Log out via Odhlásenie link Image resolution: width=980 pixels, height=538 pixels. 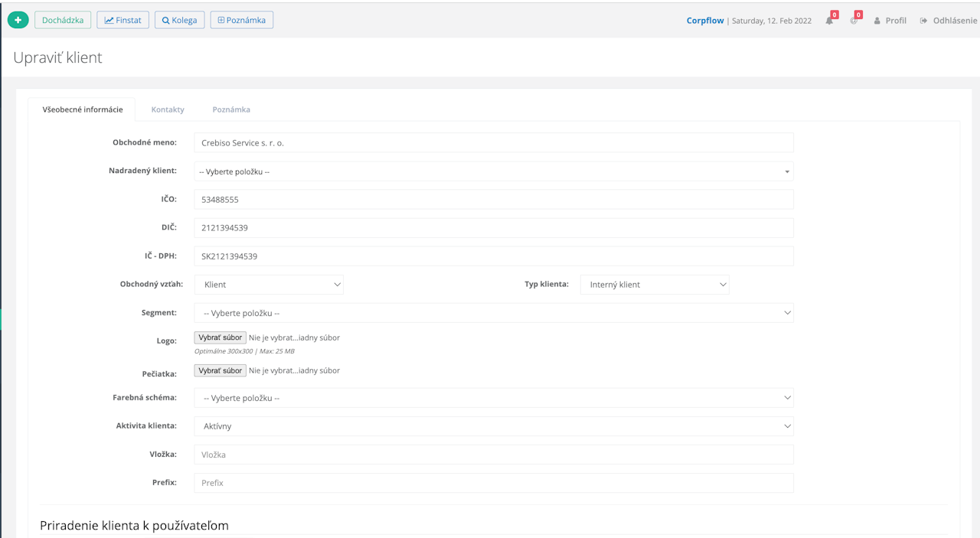949,21
